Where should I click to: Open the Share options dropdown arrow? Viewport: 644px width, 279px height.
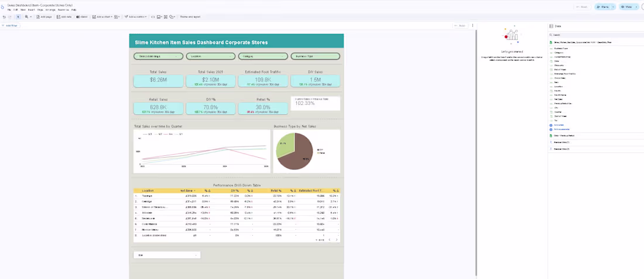tap(613, 7)
